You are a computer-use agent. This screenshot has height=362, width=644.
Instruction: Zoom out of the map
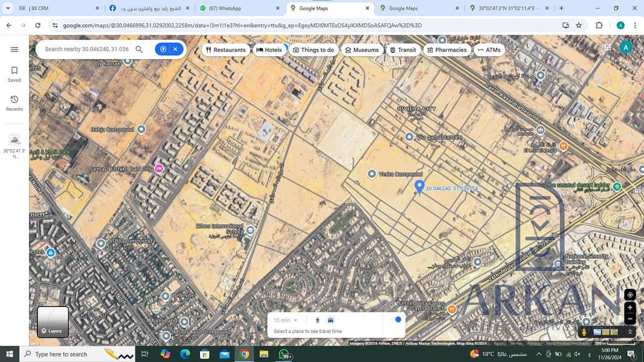(630, 319)
